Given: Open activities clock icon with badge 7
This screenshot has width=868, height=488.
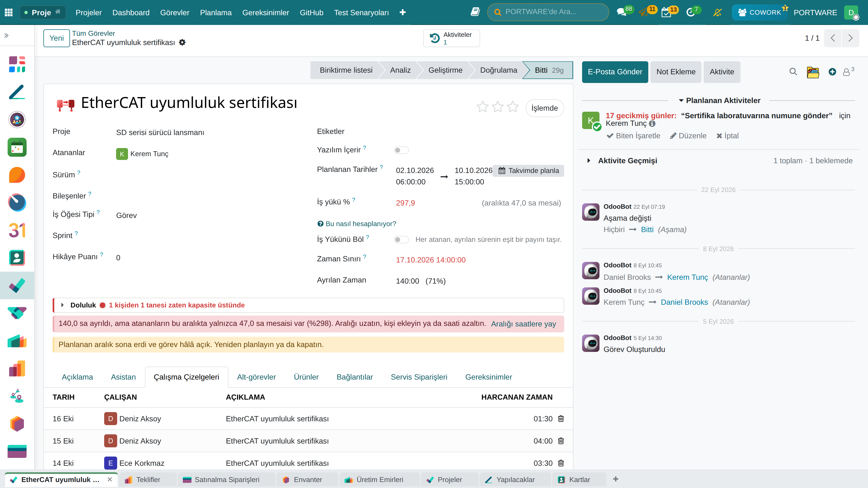Looking at the screenshot, I should click(690, 12).
